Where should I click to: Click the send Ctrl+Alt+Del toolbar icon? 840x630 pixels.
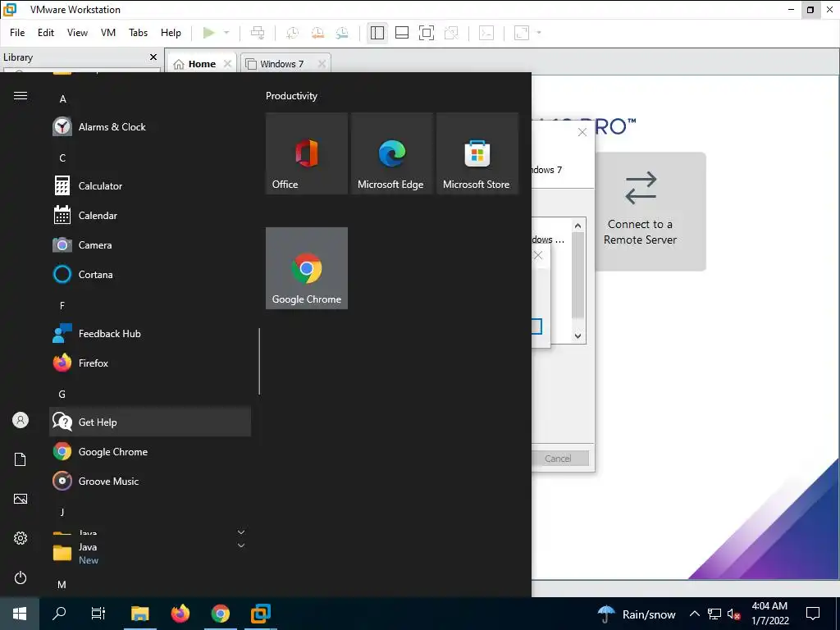click(258, 33)
